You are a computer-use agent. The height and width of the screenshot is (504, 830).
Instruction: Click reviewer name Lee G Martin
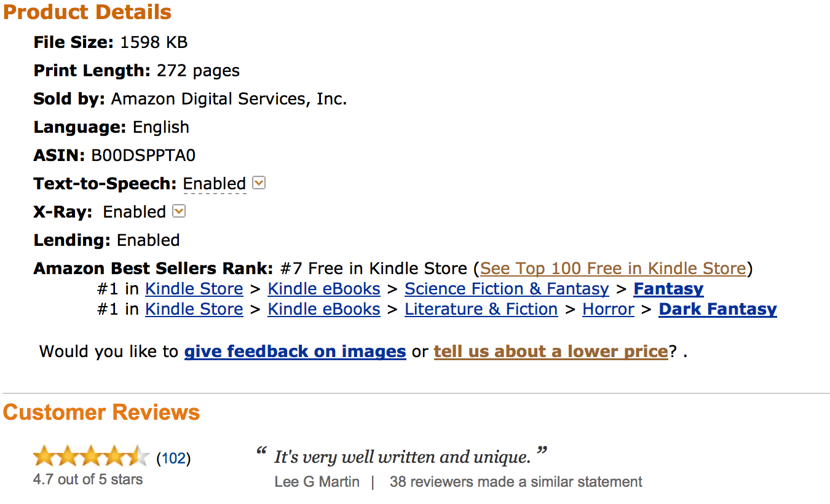[x=317, y=482]
